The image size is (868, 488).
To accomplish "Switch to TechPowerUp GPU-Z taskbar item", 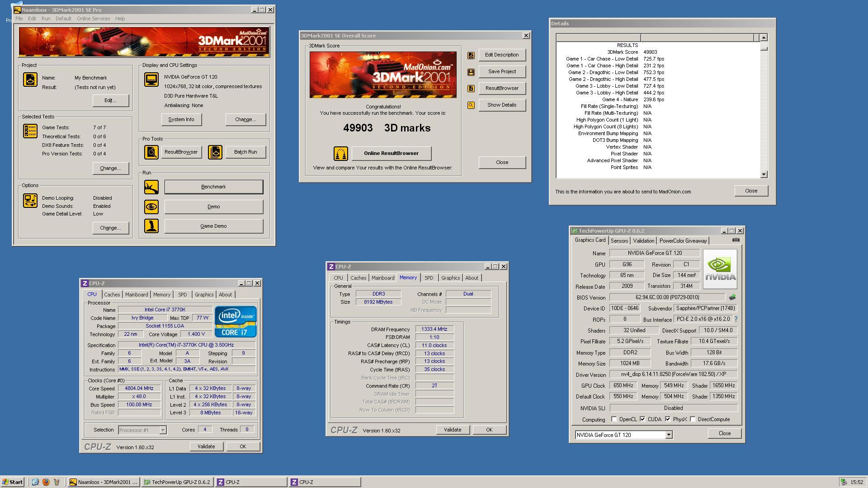I will coord(178,482).
